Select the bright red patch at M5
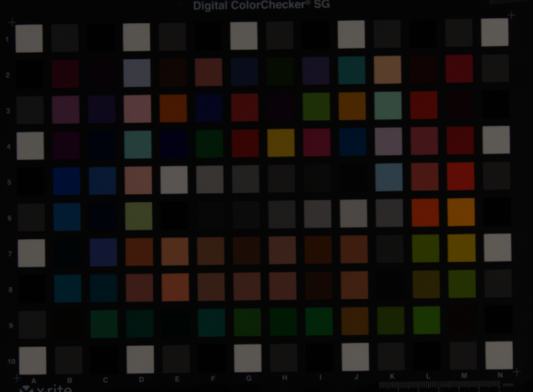 (461, 176)
